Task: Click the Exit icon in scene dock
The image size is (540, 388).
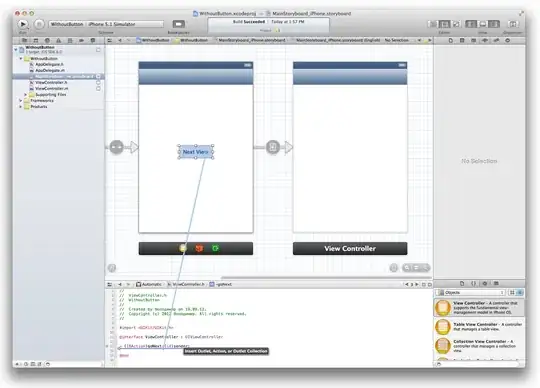Action: 215,248
